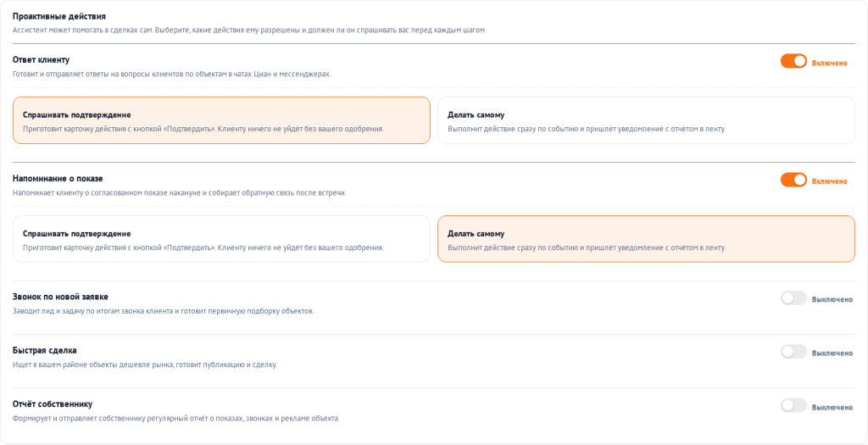The image size is (868, 445).
Task: Click «Включено» label next to Напоминание о показе
Action: tap(829, 181)
